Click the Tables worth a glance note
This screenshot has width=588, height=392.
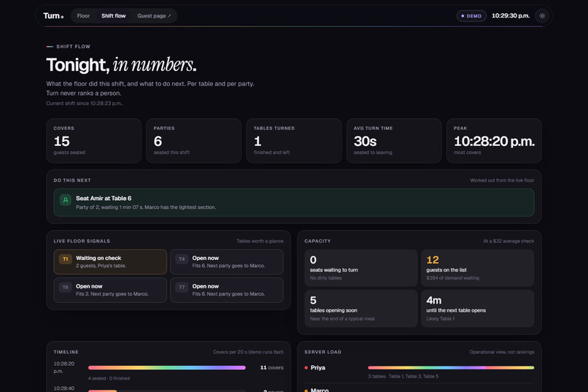[x=260, y=241]
